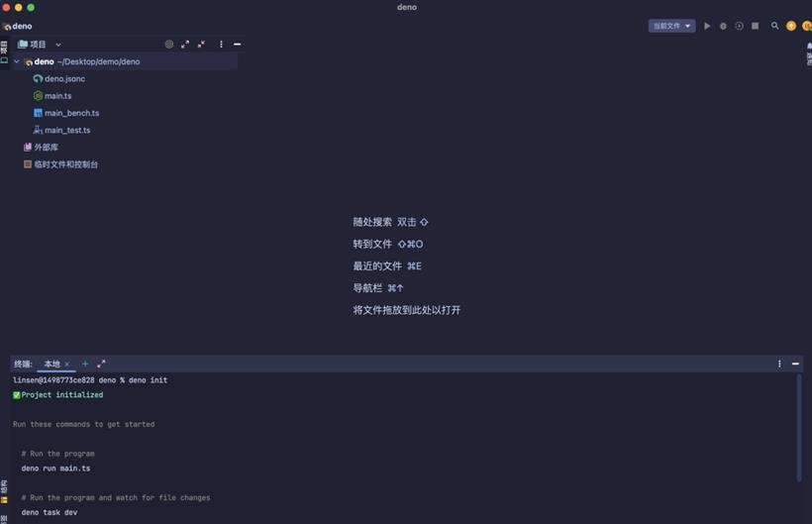Open terminal panel options three-dot menu
Screen dimensions: 812x524
[x=779, y=364]
